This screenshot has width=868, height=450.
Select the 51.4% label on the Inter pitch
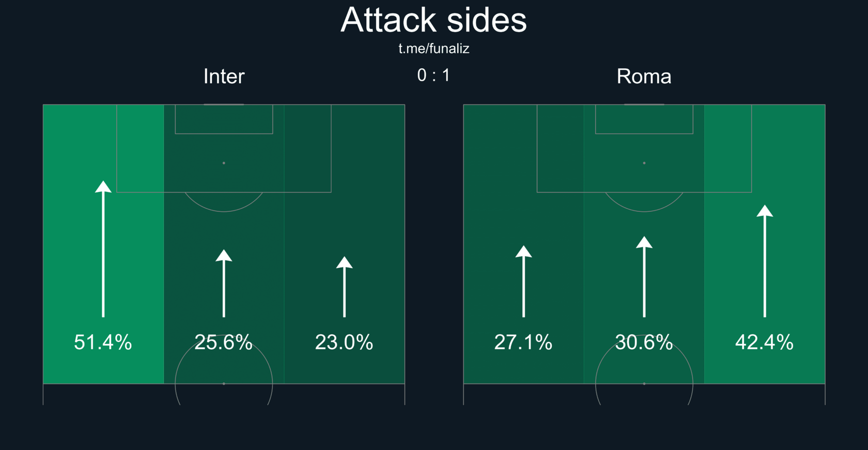[103, 343]
